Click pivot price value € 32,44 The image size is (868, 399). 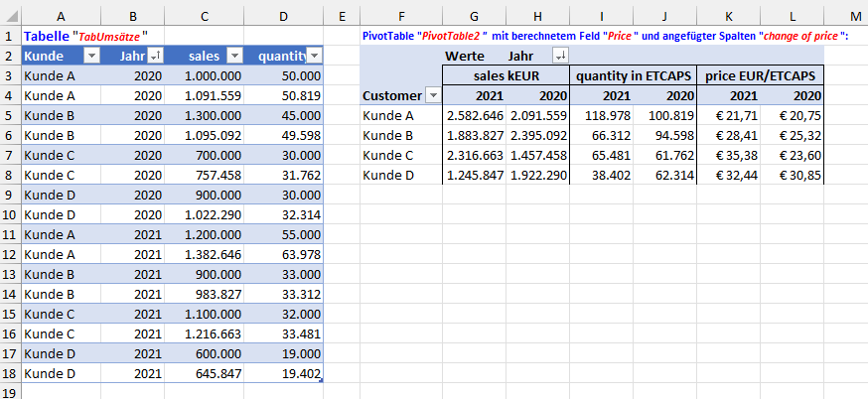[x=729, y=176]
